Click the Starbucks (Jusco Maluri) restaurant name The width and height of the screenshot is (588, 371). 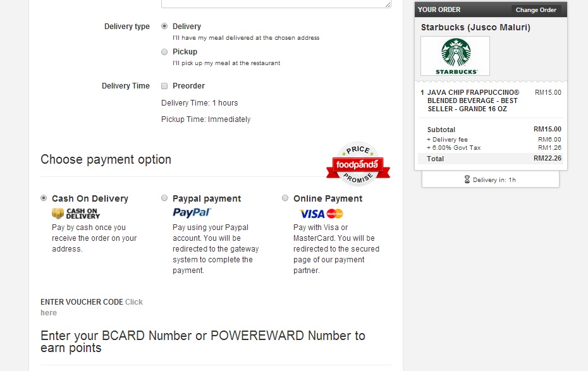pos(475,27)
